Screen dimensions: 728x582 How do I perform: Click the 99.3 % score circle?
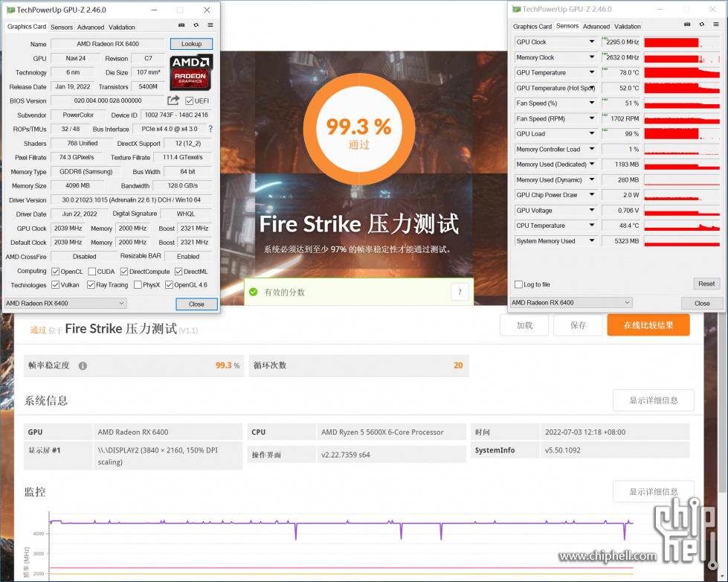(x=359, y=129)
